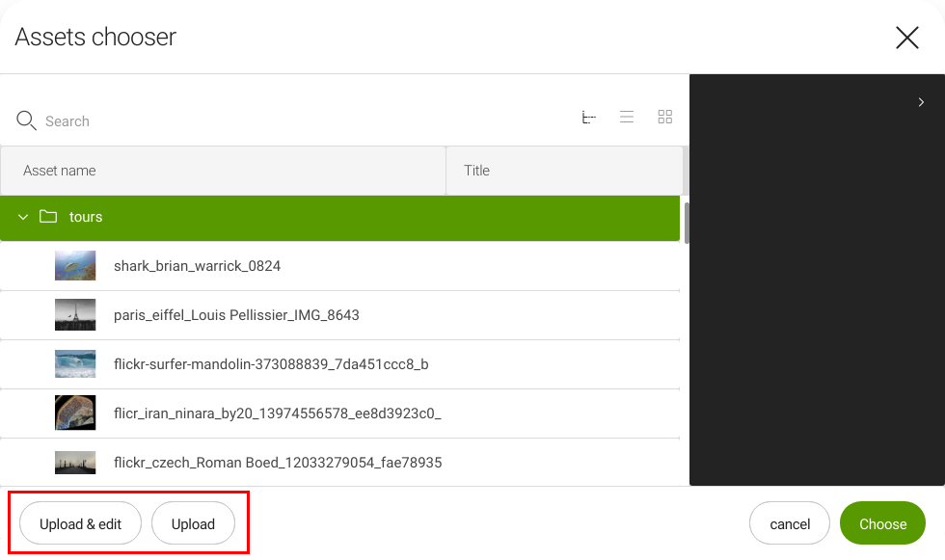The width and height of the screenshot is (945, 560).
Task: Pick the flicr_iran_ninara asset row
Action: 277,413
